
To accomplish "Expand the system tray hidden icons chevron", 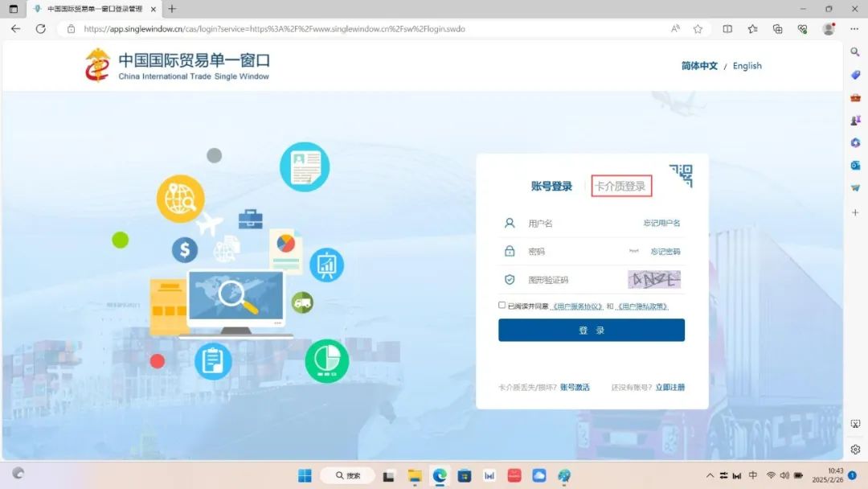I will tap(710, 475).
